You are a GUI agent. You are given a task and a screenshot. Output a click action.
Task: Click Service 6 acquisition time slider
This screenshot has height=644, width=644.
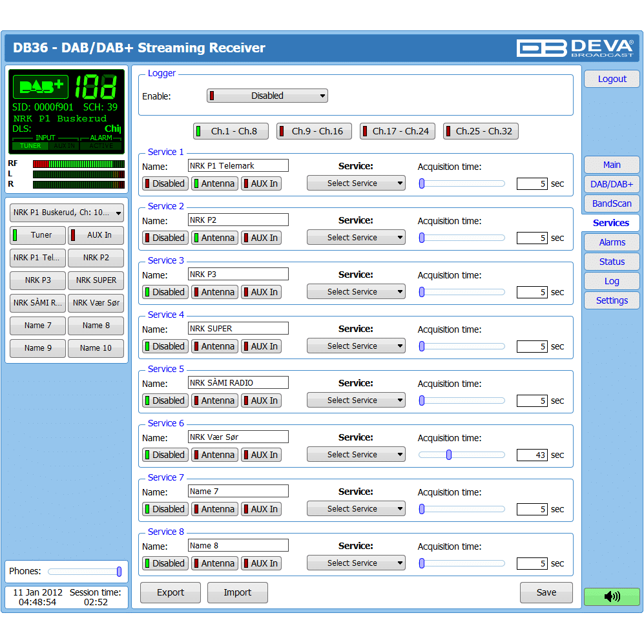point(461,455)
